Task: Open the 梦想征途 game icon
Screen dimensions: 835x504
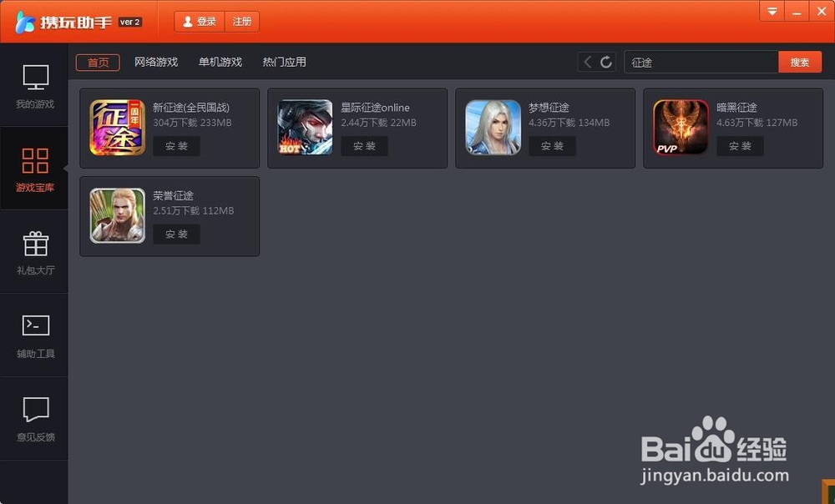Action: coord(493,128)
